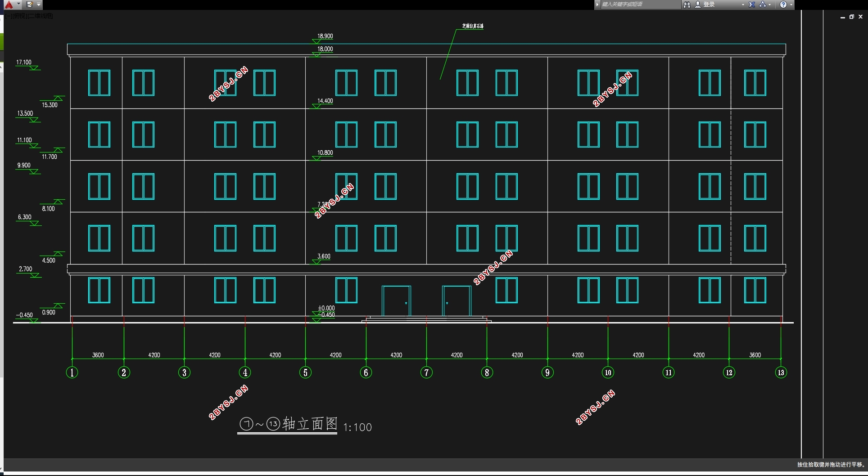Select axis bubble number 10
The image size is (868, 476).
pyautogui.click(x=608, y=373)
